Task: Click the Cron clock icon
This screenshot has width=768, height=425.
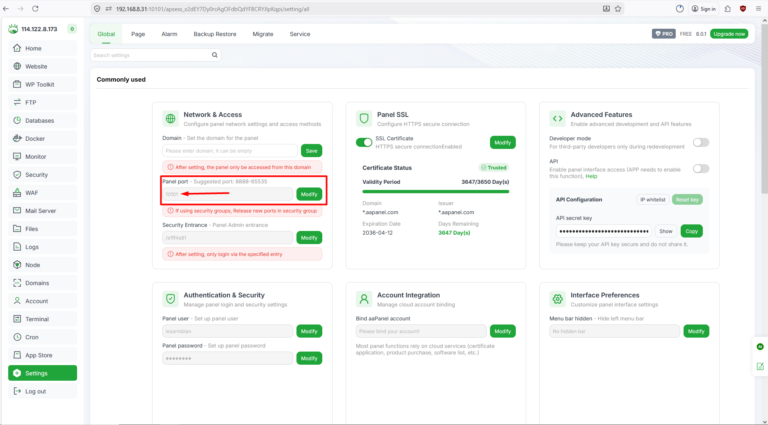Action: (x=17, y=336)
